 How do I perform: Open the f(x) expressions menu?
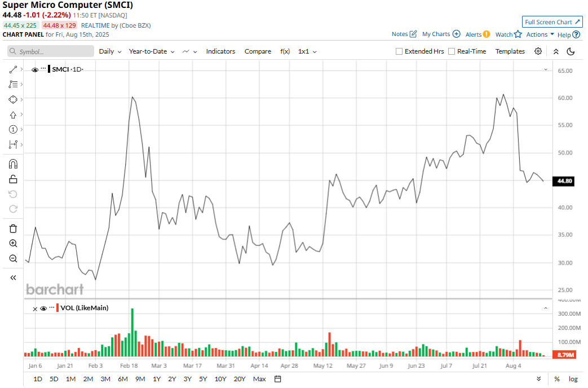click(285, 51)
